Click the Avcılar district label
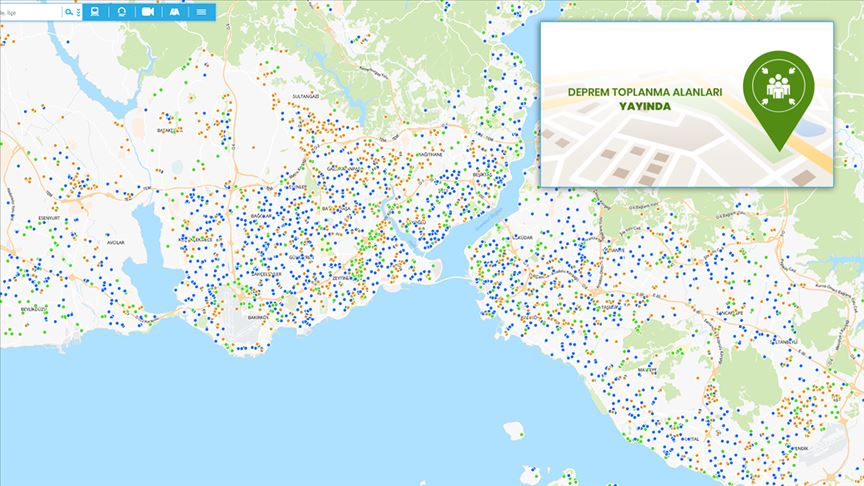 (x=116, y=241)
